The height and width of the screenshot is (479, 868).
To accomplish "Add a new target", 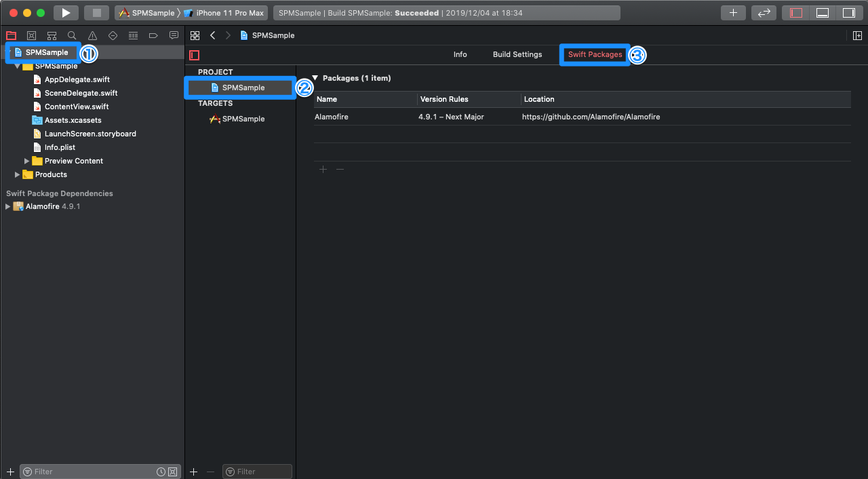I will [x=194, y=472].
